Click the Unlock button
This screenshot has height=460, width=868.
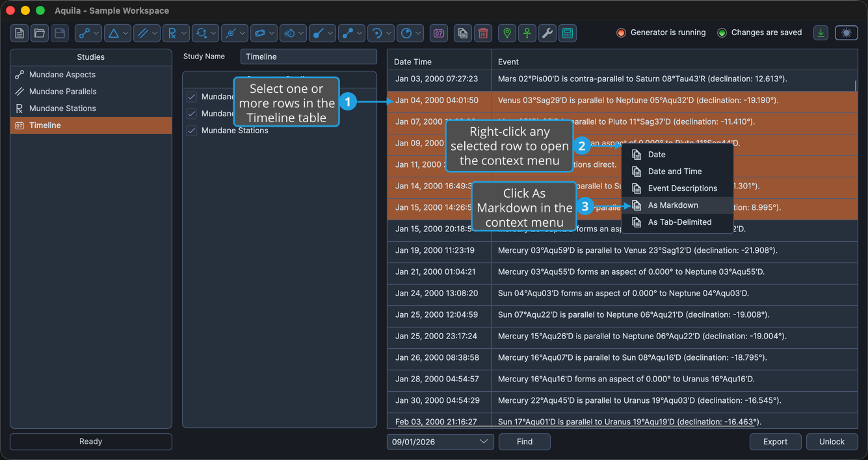[832, 442]
